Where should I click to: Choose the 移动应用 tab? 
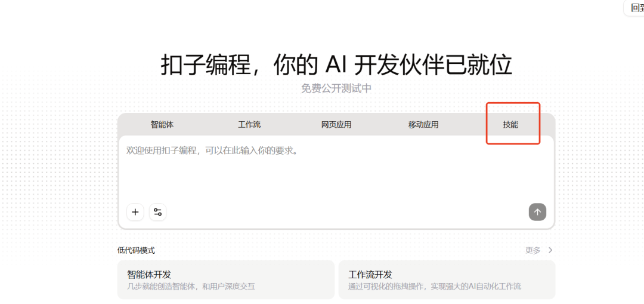(423, 125)
